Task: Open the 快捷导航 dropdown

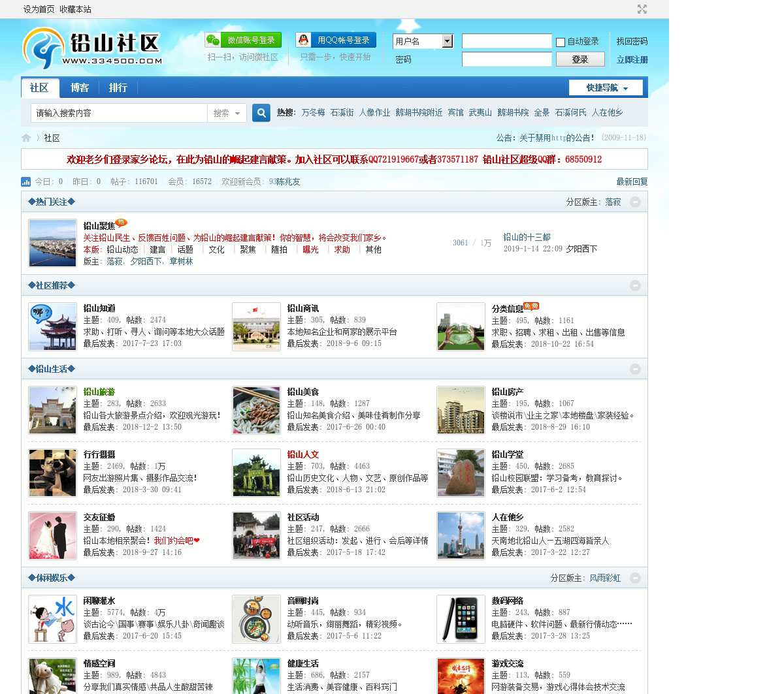Action: coord(606,87)
